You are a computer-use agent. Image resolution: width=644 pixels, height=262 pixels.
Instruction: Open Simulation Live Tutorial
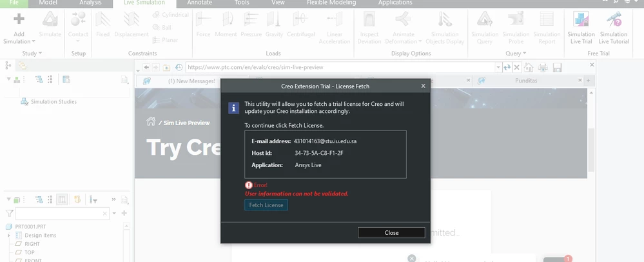point(614,28)
